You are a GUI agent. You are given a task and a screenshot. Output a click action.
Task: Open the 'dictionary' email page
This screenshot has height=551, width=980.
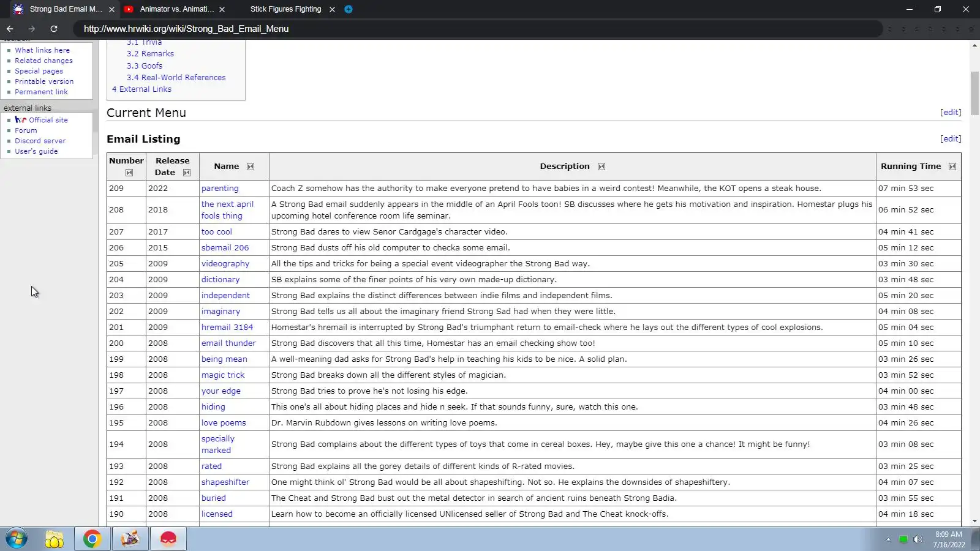[221, 280]
